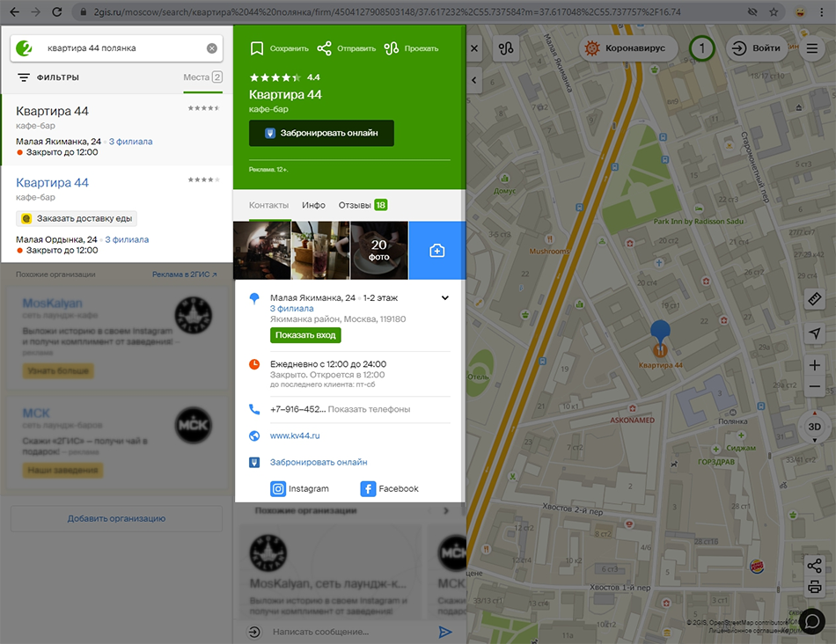
Task: Click Квартира 44 pin on map
Action: 660,339
